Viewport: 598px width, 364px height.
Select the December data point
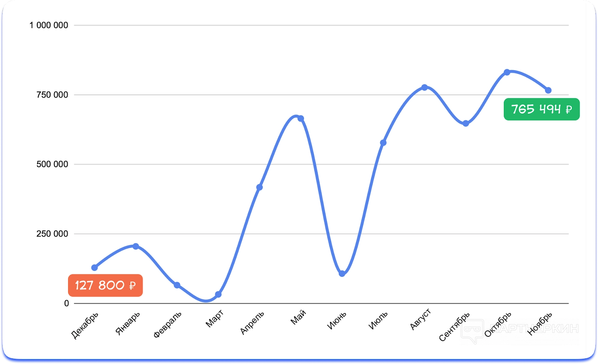point(95,268)
